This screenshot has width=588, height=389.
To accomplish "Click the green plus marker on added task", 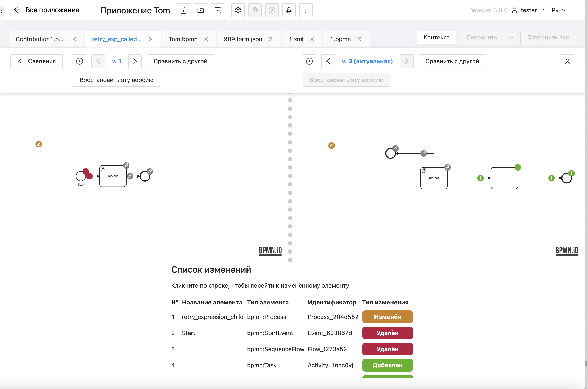I will 518,167.
